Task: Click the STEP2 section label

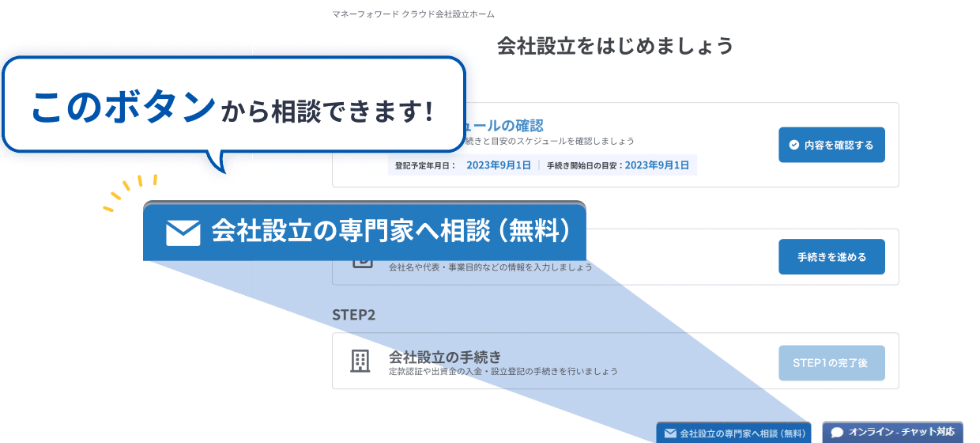Action: click(353, 315)
